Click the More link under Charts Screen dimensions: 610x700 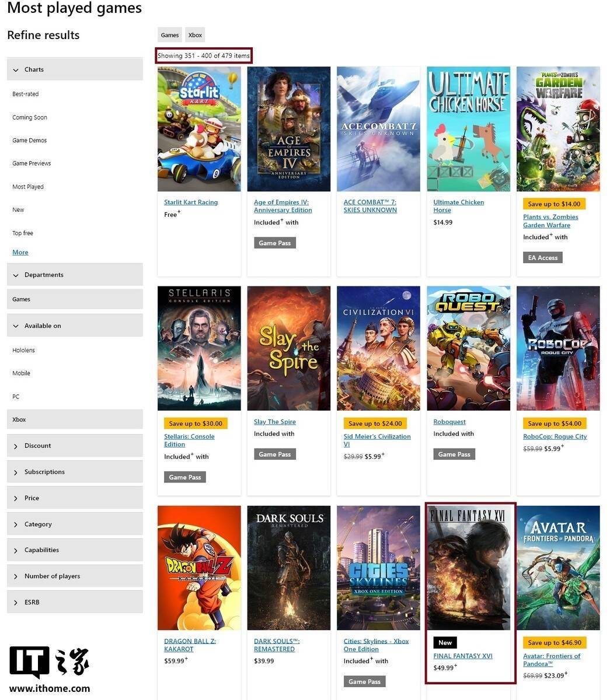[x=20, y=252]
